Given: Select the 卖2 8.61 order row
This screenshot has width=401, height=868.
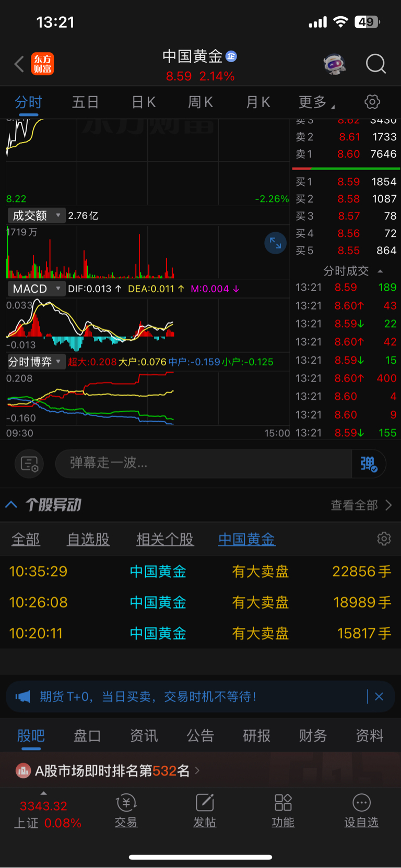Looking at the screenshot, I should (x=346, y=137).
